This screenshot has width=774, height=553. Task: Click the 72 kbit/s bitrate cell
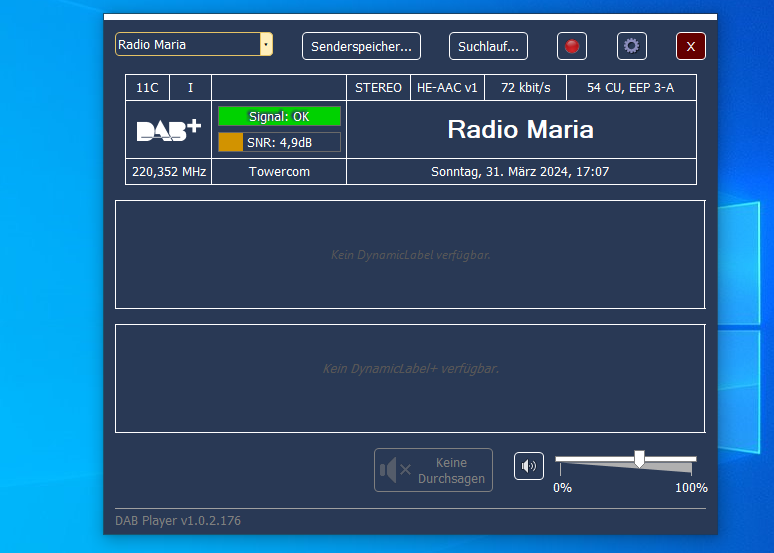[x=525, y=88]
